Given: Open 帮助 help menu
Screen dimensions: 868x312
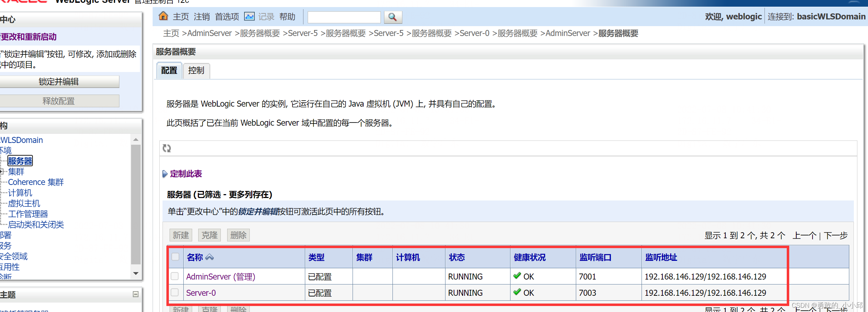Looking at the screenshot, I should click(287, 17).
